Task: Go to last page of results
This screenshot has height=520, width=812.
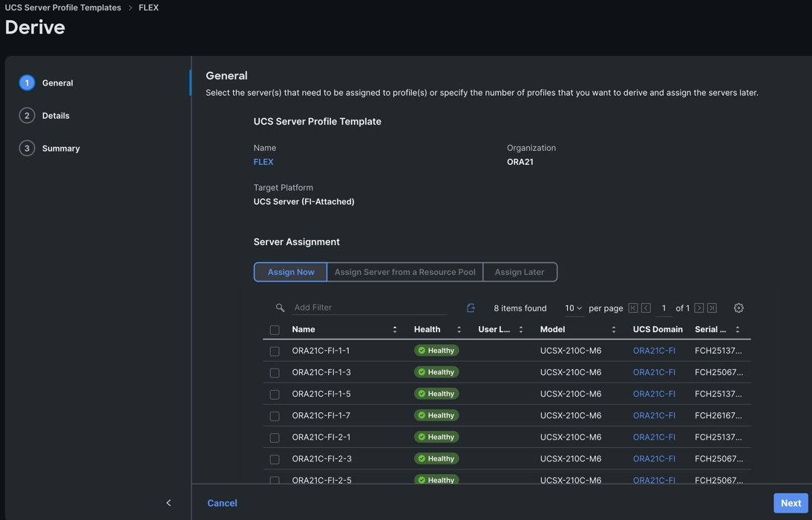Action: tap(712, 308)
